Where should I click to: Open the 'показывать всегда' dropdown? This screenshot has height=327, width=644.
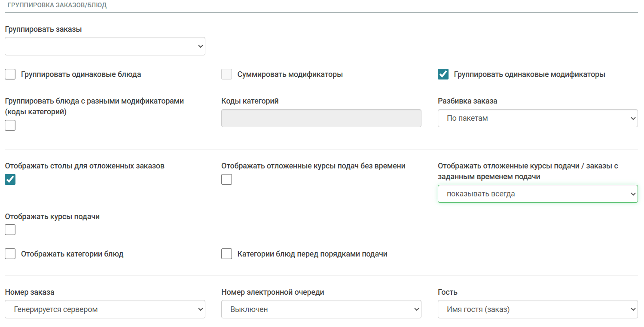537,194
